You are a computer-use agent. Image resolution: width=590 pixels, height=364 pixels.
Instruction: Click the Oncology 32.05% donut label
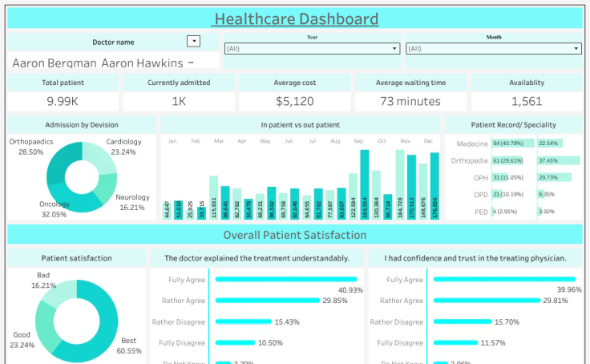point(55,209)
